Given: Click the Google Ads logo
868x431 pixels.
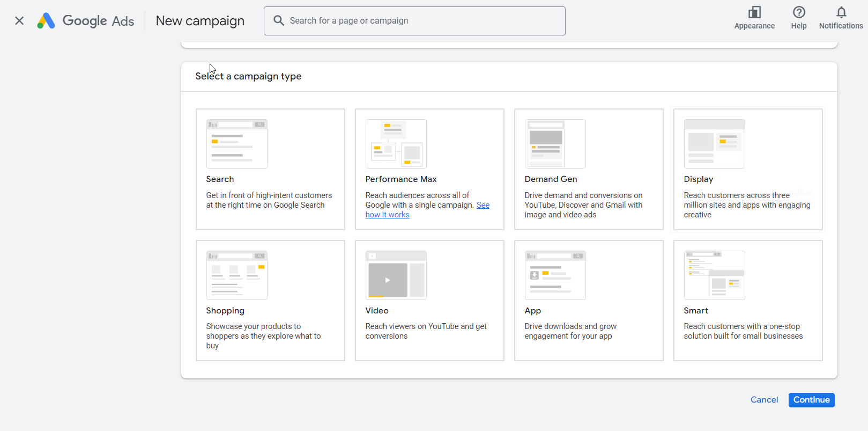Looking at the screenshot, I should (x=86, y=21).
